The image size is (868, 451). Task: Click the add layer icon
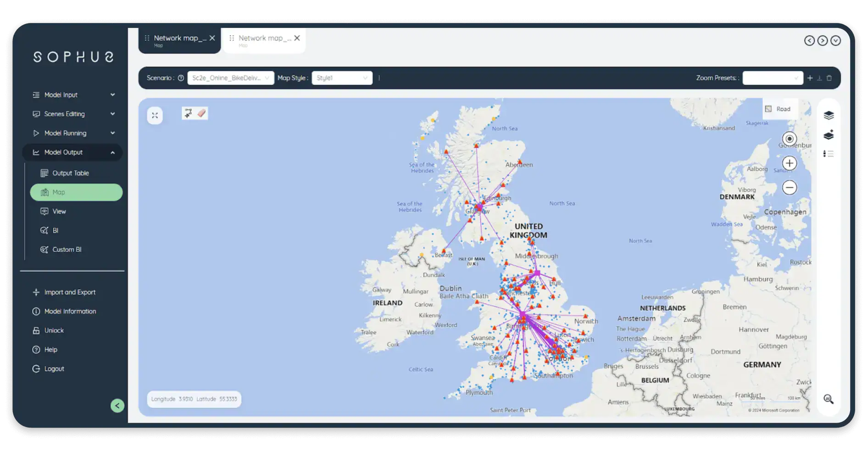(829, 135)
